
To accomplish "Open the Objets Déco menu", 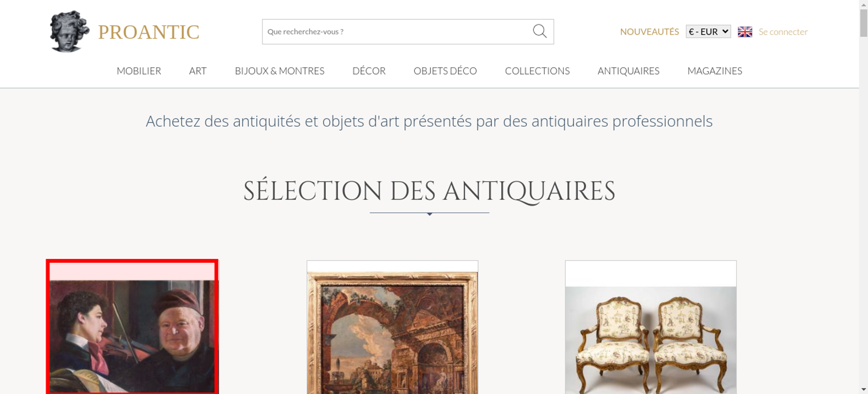I will point(445,71).
